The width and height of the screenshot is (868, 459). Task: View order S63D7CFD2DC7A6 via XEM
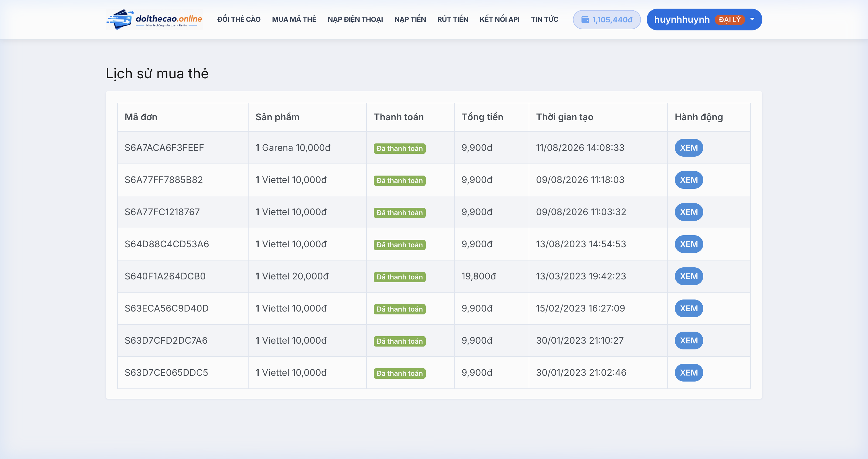(x=688, y=341)
